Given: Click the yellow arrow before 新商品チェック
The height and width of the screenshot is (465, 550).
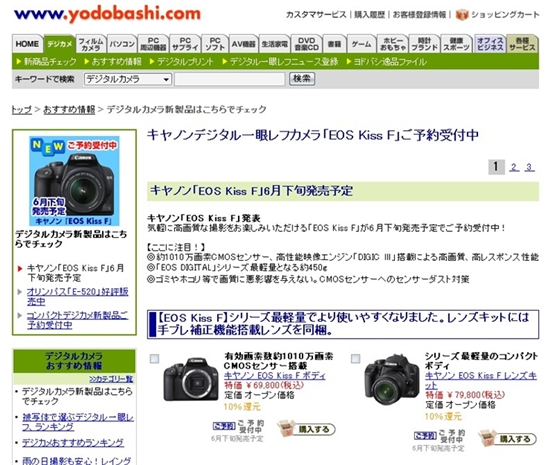Looking at the screenshot, I should click(x=19, y=62).
